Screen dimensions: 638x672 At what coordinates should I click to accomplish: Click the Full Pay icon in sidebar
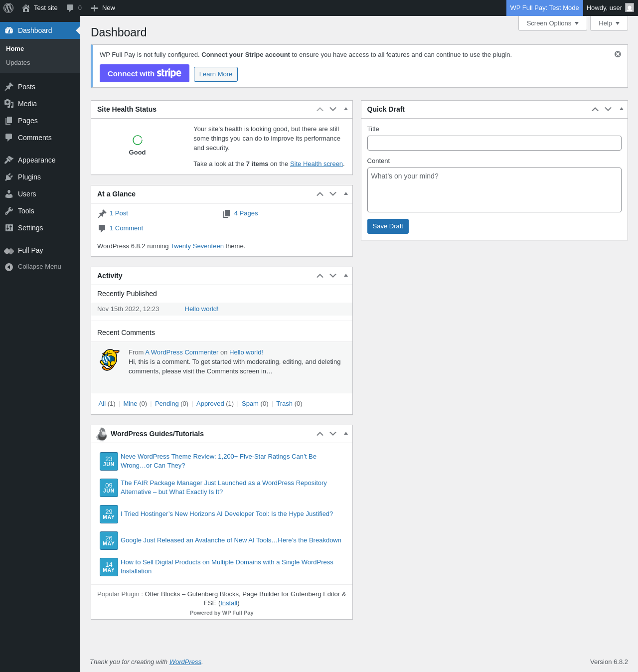click(9, 251)
